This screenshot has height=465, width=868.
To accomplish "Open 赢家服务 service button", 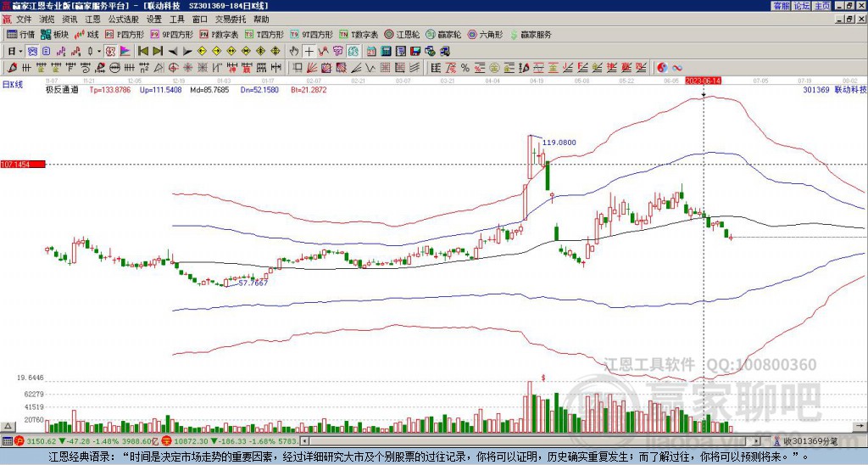I will 531,34.
